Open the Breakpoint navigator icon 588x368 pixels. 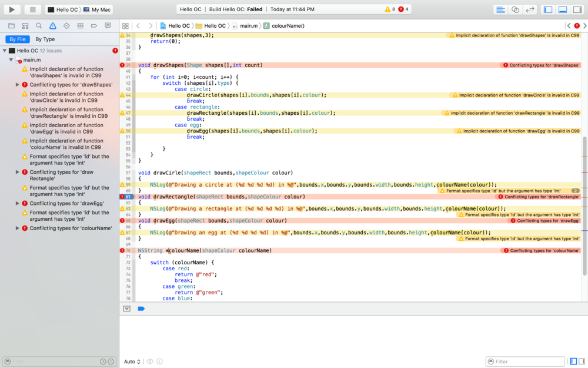[x=94, y=26]
